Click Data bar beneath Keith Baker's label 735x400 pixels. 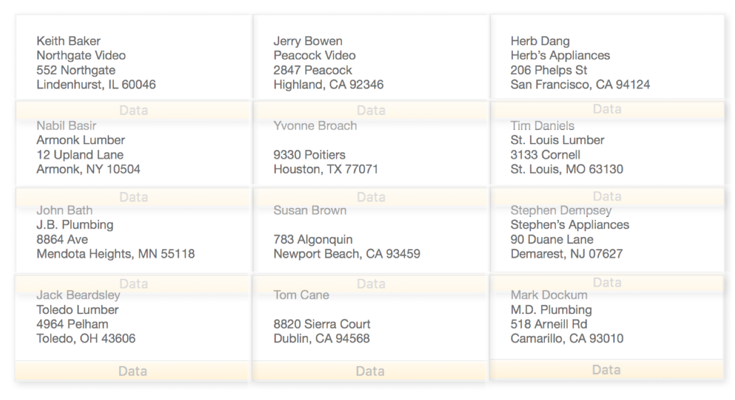coord(133,110)
